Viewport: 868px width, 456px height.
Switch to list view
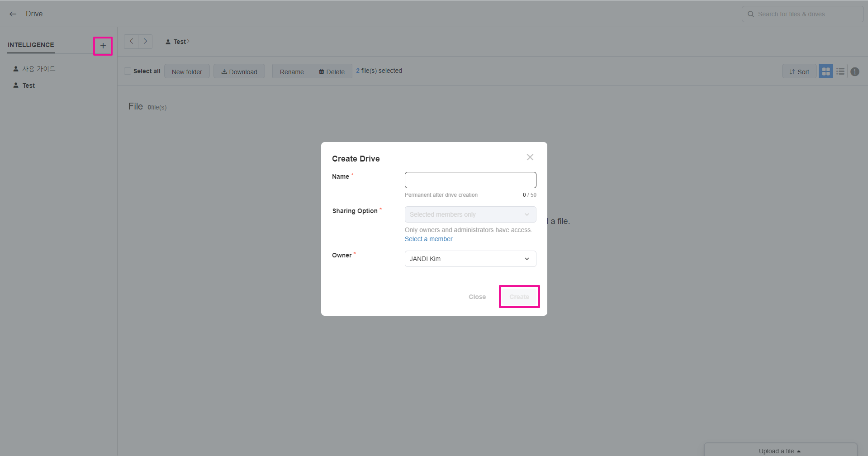pos(840,71)
